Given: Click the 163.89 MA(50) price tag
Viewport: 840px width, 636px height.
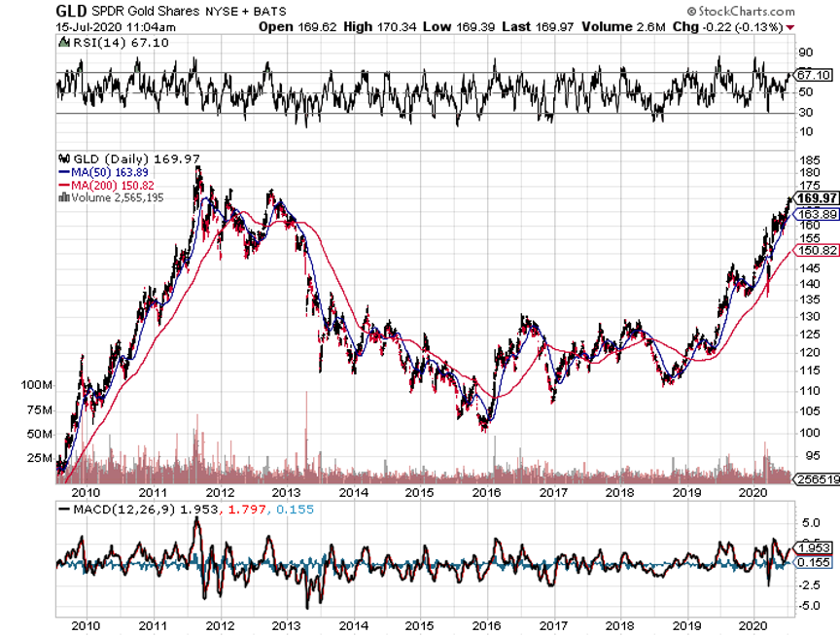Looking at the screenshot, I should click(x=817, y=213).
